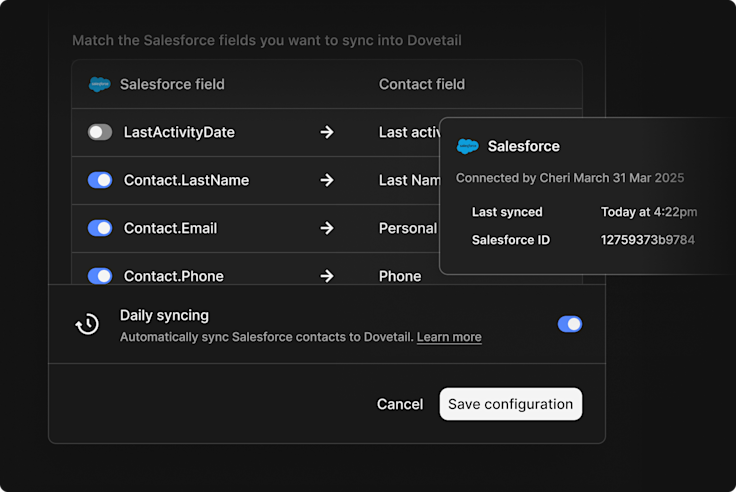Click the arrow icon in the Contact.Phone row
Screen dimensions: 736x492
click(327, 276)
